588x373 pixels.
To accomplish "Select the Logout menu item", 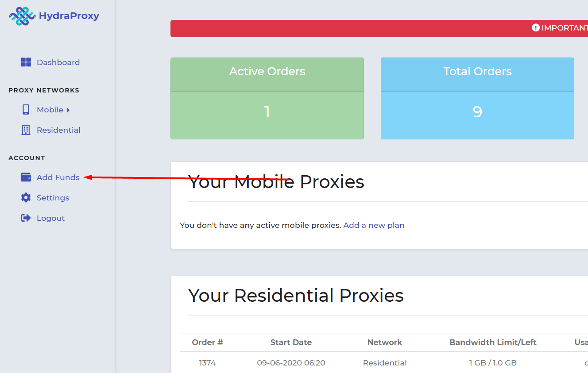I will (50, 218).
